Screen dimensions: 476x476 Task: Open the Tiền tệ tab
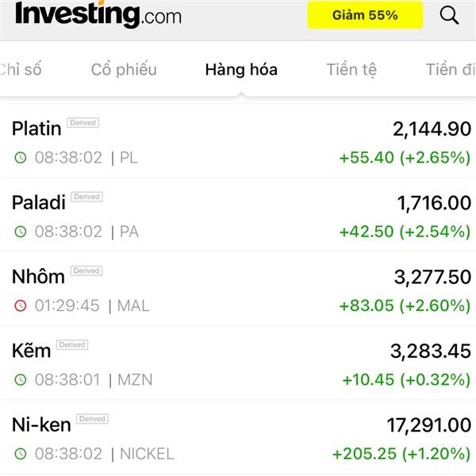tap(352, 69)
